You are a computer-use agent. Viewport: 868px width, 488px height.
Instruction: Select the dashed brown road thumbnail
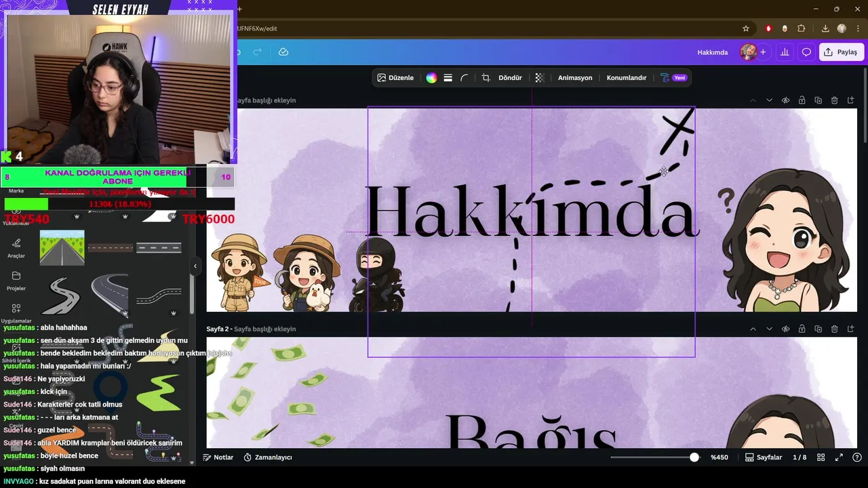[110, 247]
